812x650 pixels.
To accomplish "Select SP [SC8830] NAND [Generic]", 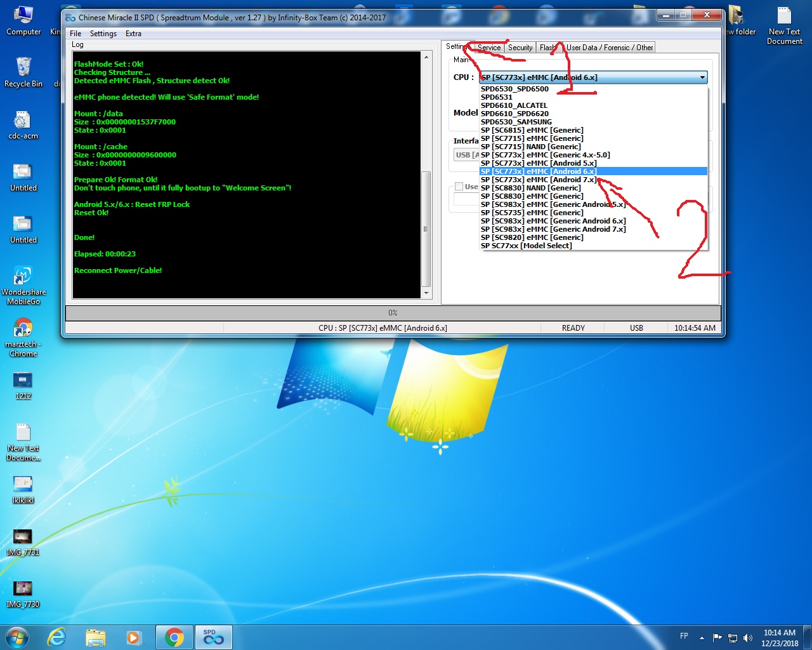I will (593, 188).
